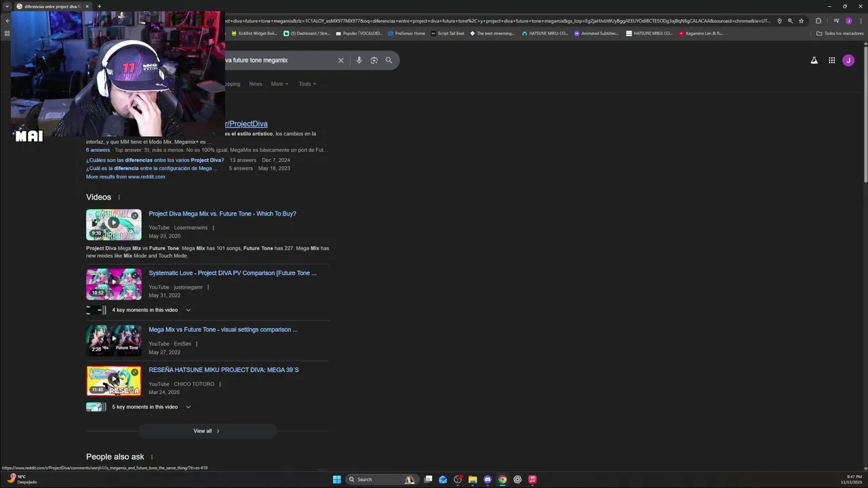Open the Google account avatar J
This screenshot has height=488, width=868.
click(x=848, y=60)
